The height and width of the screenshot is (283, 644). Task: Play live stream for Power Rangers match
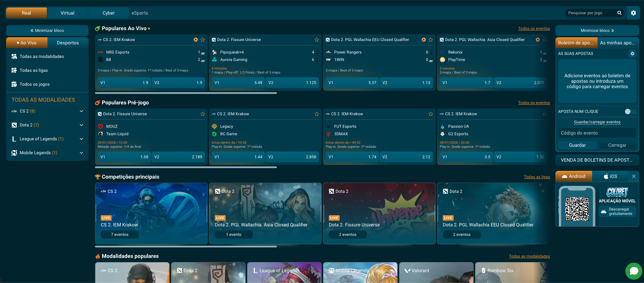(424, 40)
